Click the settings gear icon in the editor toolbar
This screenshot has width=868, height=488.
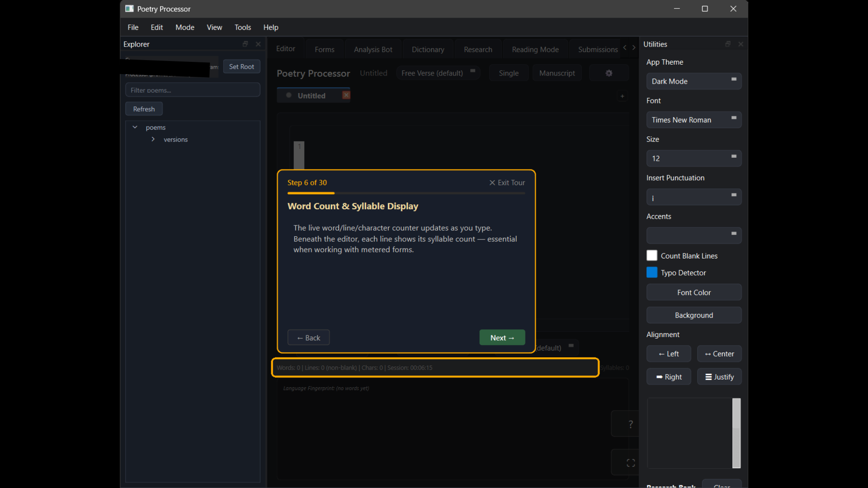pyautogui.click(x=609, y=73)
